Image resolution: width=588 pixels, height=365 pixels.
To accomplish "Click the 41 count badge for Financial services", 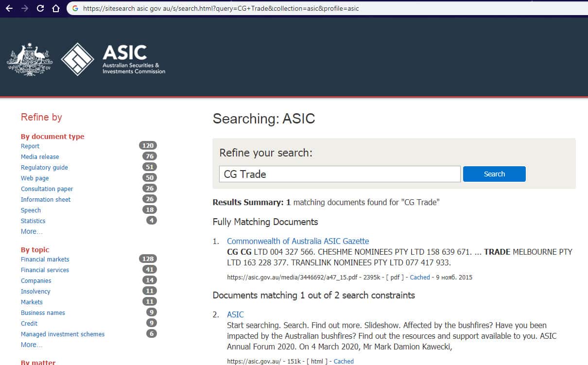I will [x=150, y=269].
